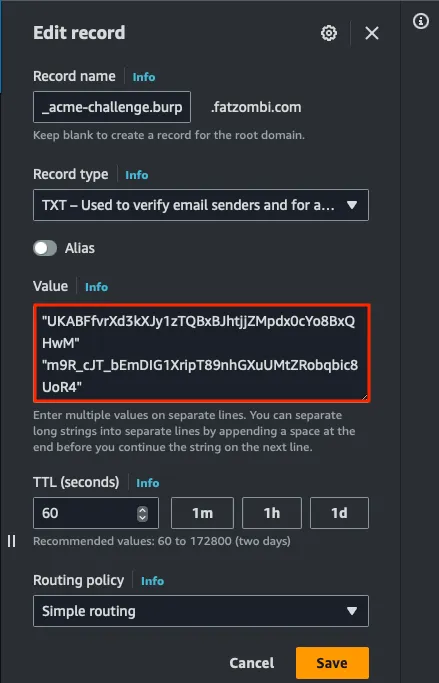
Task: Click Info link next to Routing policy
Action: tap(152, 581)
